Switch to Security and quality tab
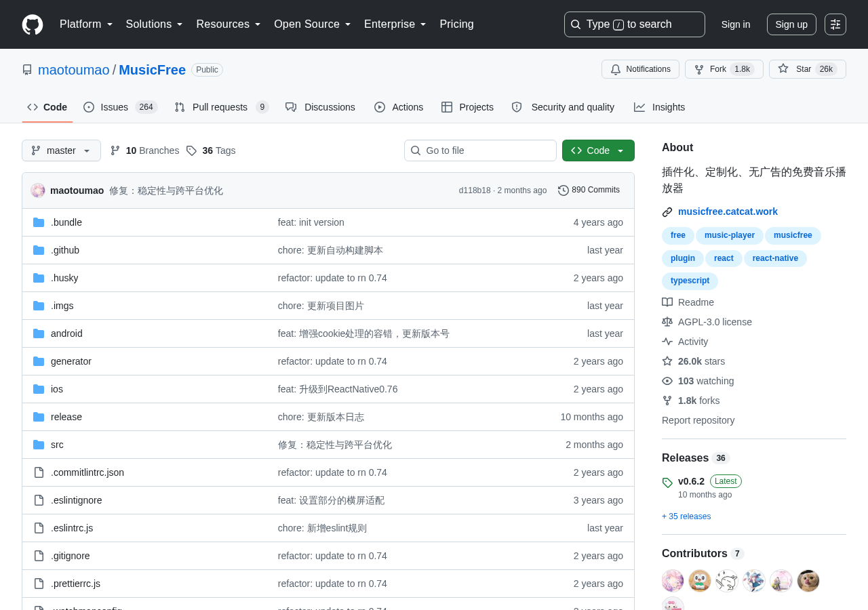Screen dimensions: 868x610 (x=563, y=107)
